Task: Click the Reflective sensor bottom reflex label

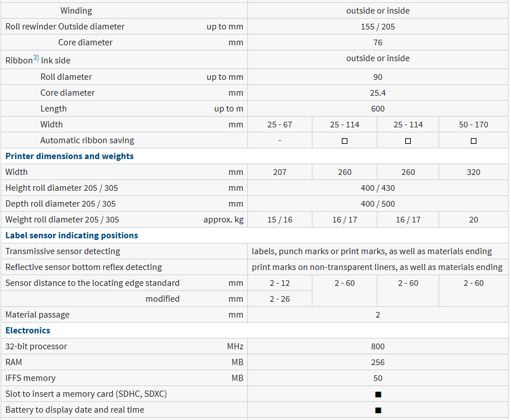Action: 84,267
